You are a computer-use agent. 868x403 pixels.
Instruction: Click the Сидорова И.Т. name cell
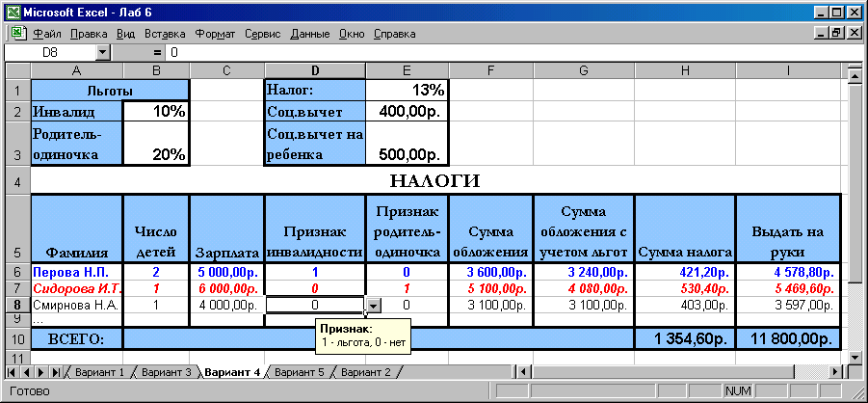77,289
